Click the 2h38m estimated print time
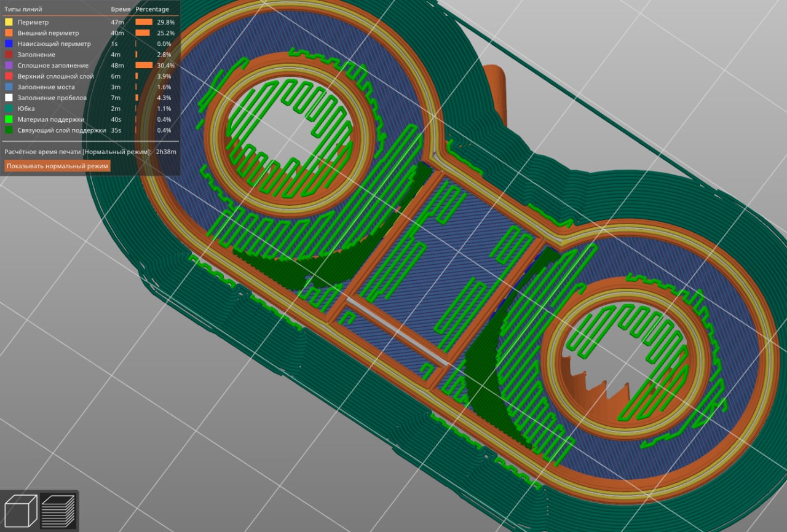Screen dimensions: 787x532 click(x=166, y=151)
